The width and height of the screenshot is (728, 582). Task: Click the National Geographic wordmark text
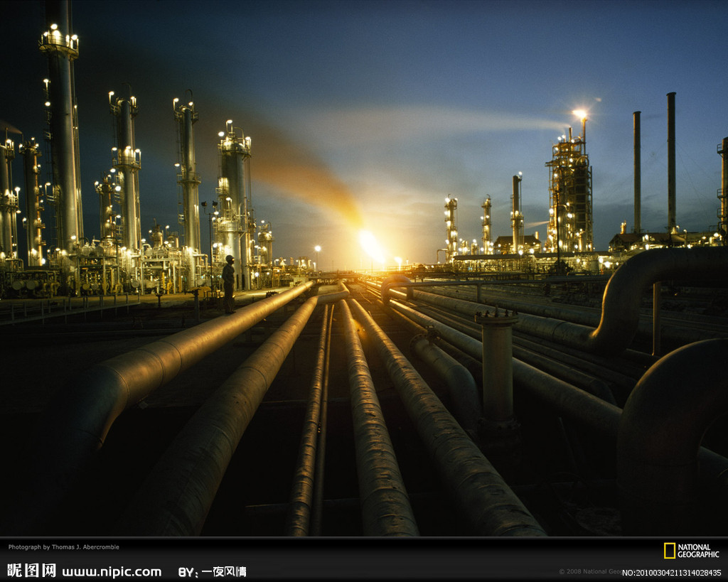point(698,551)
